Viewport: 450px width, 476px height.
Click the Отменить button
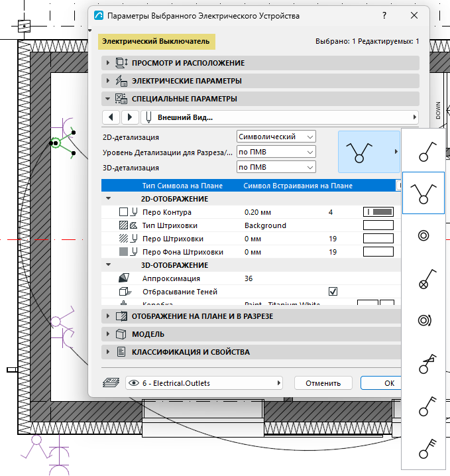323,383
